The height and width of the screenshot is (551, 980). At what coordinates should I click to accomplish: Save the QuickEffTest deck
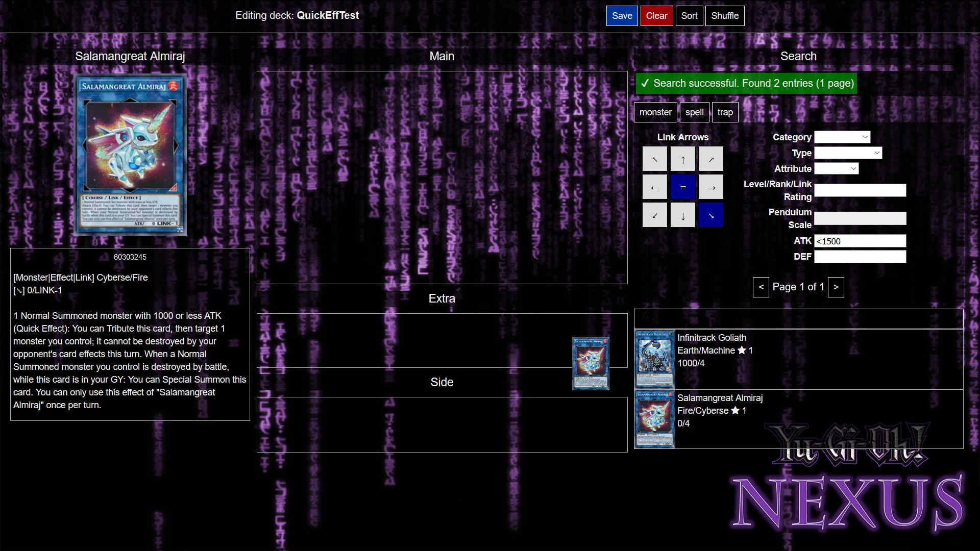(x=622, y=16)
